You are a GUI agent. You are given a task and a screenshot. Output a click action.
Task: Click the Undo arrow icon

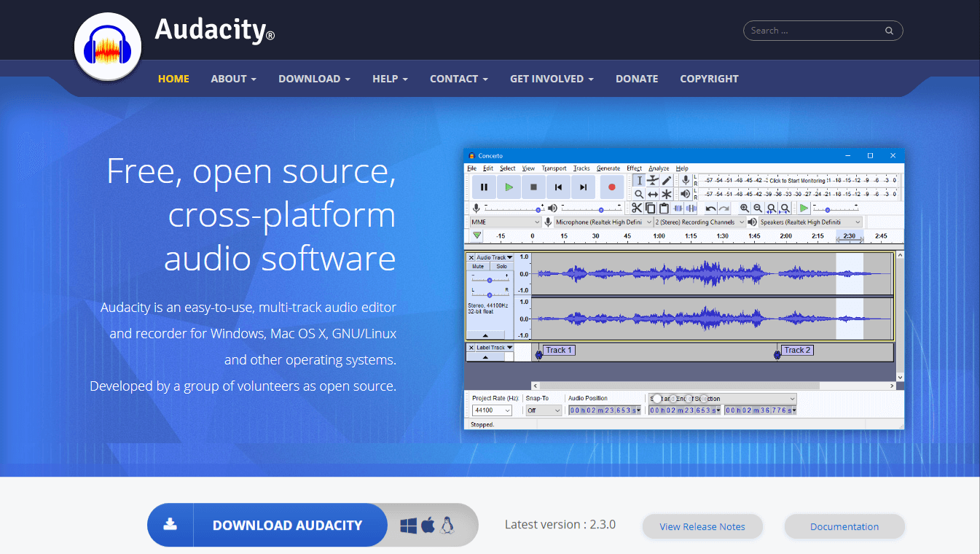(710, 208)
